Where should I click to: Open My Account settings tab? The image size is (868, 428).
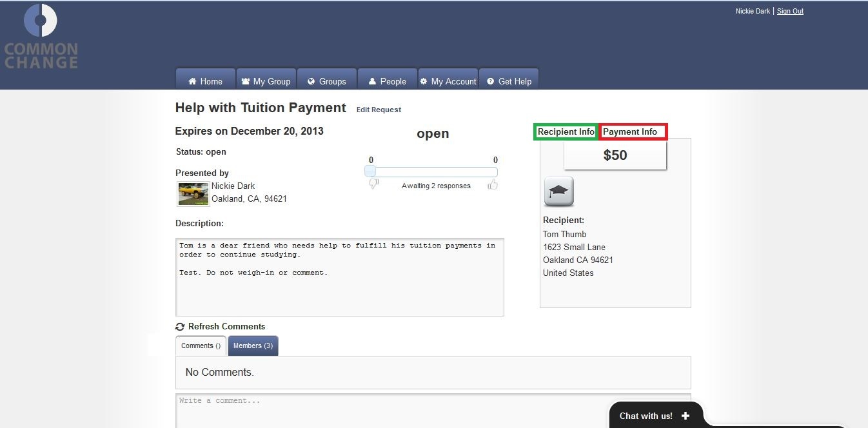tap(448, 81)
